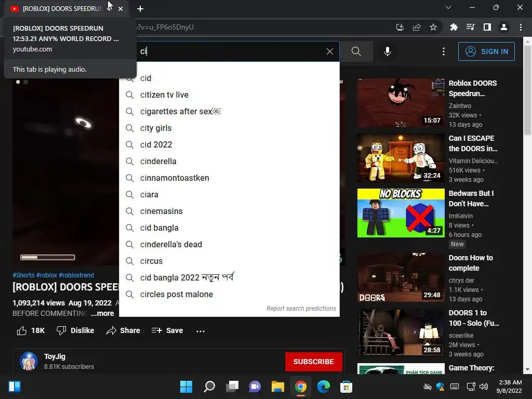Open File Explorer from taskbar
The width and height of the screenshot is (532, 399).
pyautogui.click(x=277, y=387)
